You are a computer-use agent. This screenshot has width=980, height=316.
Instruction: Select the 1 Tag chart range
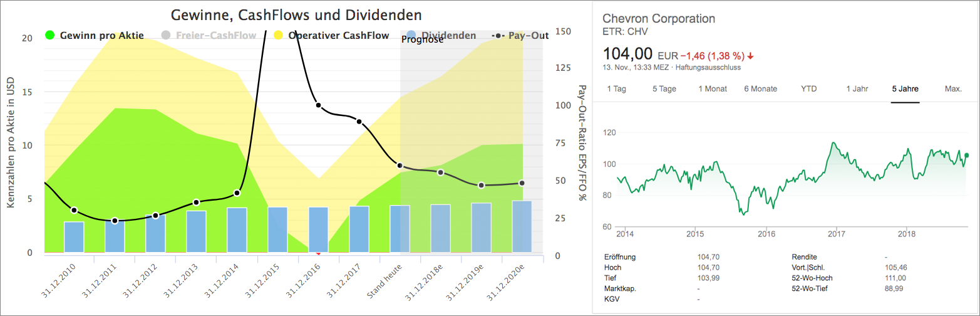(616, 89)
